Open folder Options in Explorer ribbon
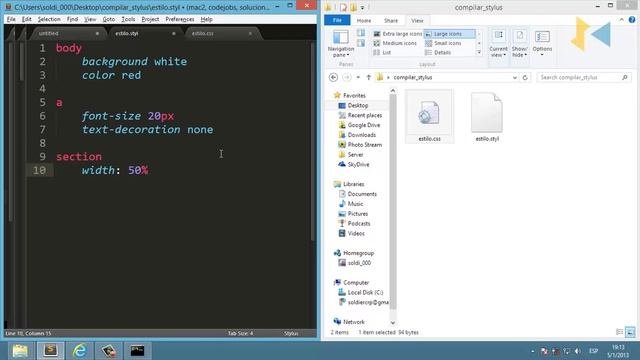The image size is (640, 360). coord(542,43)
